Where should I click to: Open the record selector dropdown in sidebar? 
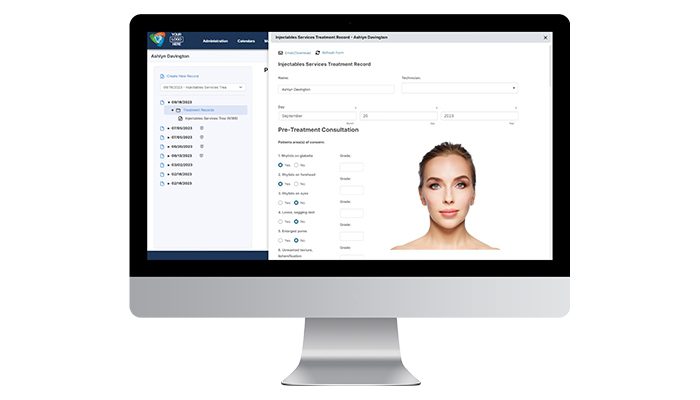point(203,88)
